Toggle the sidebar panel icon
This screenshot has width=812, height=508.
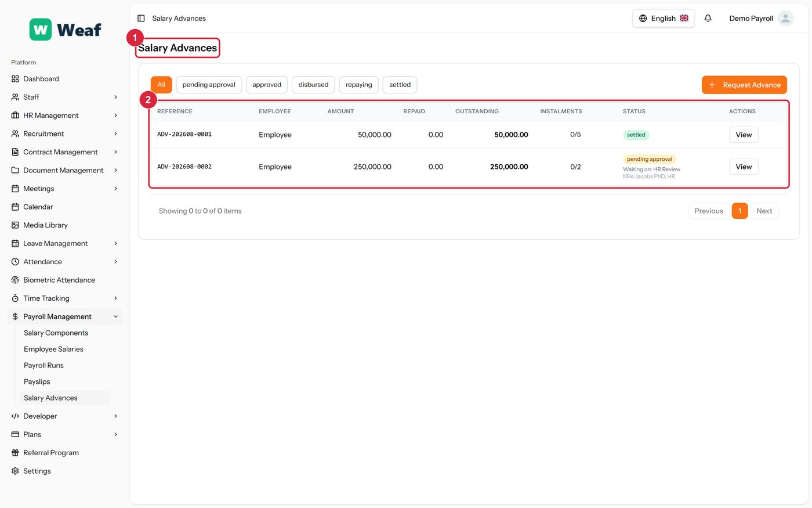tap(141, 19)
